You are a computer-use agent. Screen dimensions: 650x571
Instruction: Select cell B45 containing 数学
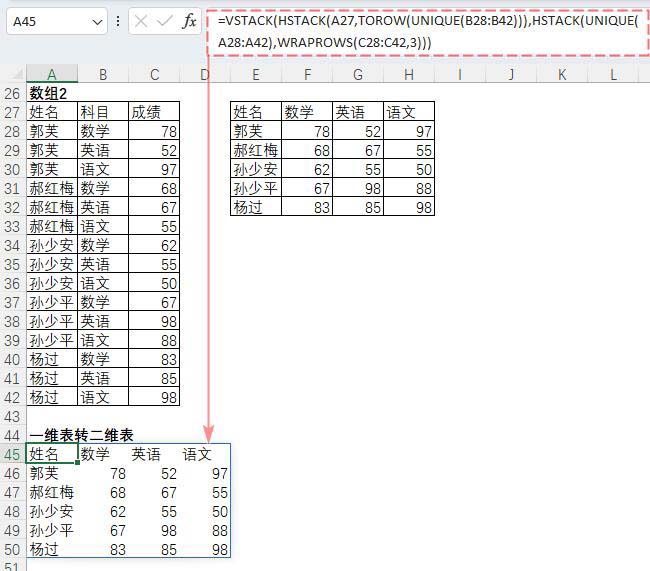pyautogui.click(x=103, y=454)
